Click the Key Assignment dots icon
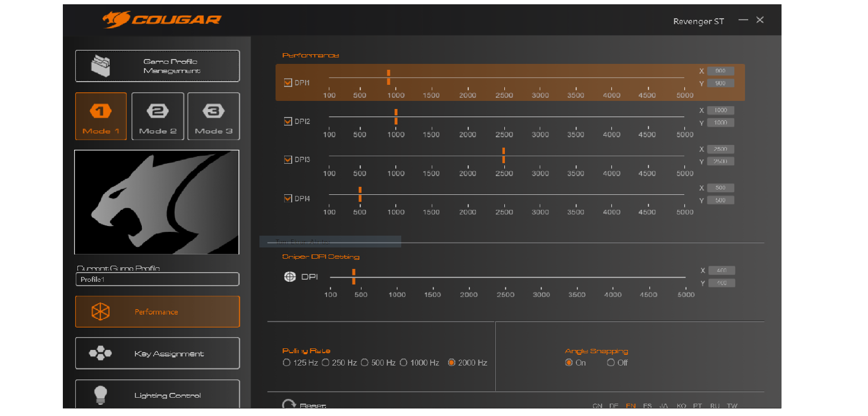The image size is (868, 416). pyautogui.click(x=100, y=353)
